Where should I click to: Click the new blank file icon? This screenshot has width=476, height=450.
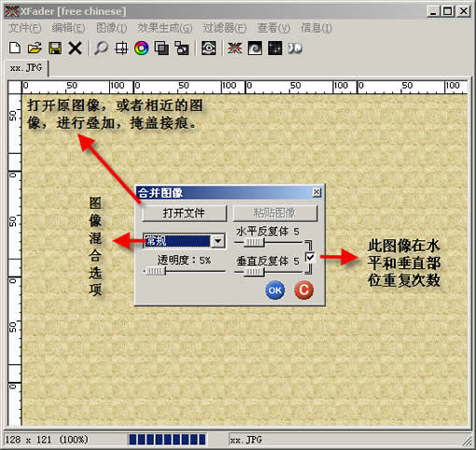[x=15, y=49]
